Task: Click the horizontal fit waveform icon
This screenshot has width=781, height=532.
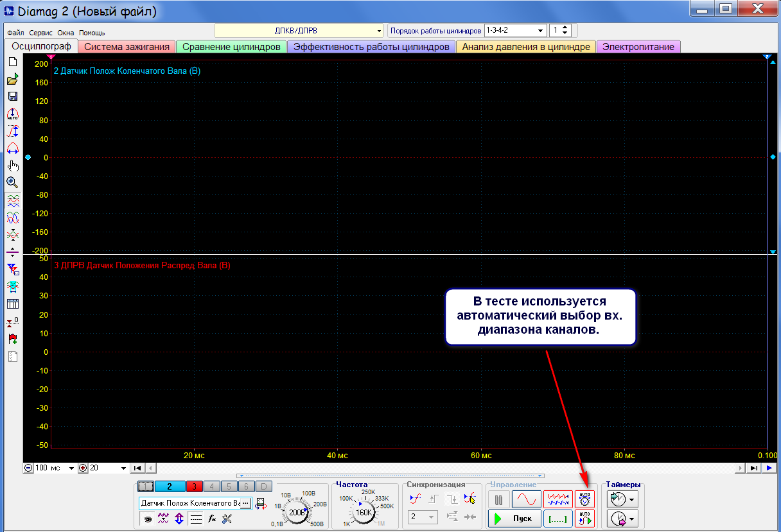Action: tap(12, 148)
